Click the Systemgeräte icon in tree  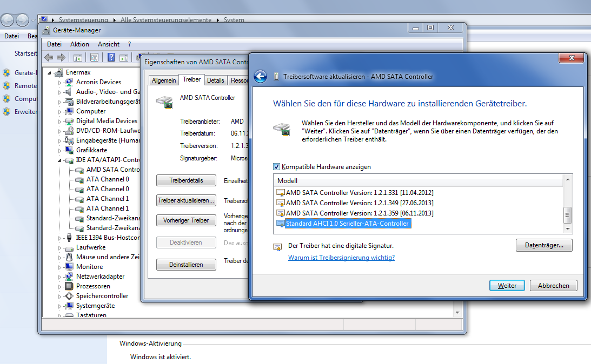[x=69, y=306]
